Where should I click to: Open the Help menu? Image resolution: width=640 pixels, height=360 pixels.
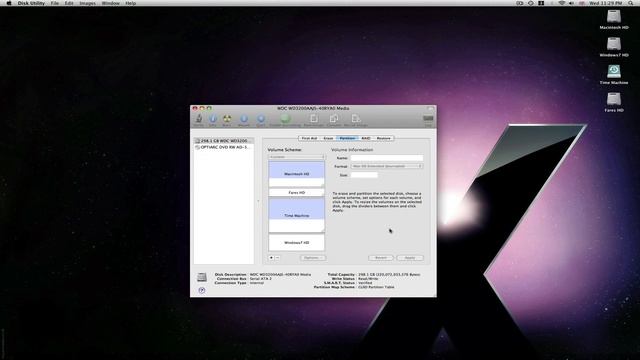[131, 3]
